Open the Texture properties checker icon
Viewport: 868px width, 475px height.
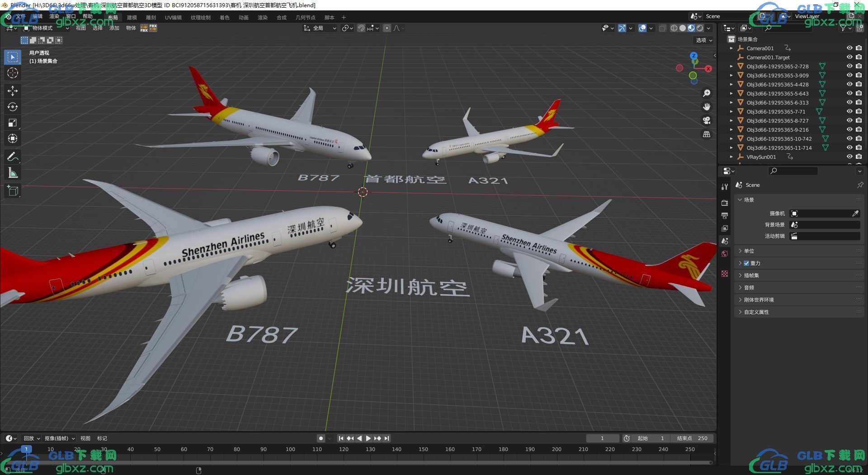(725, 274)
